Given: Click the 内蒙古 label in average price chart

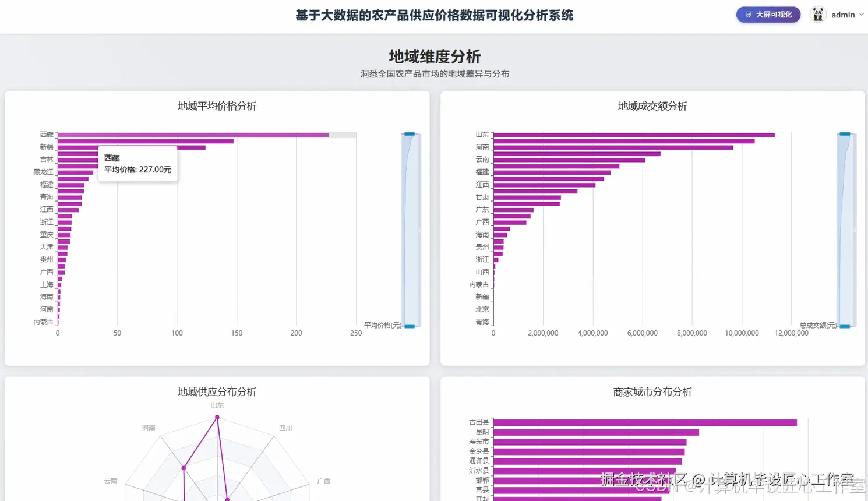Looking at the screenshot, I should [x=43, y=322].
